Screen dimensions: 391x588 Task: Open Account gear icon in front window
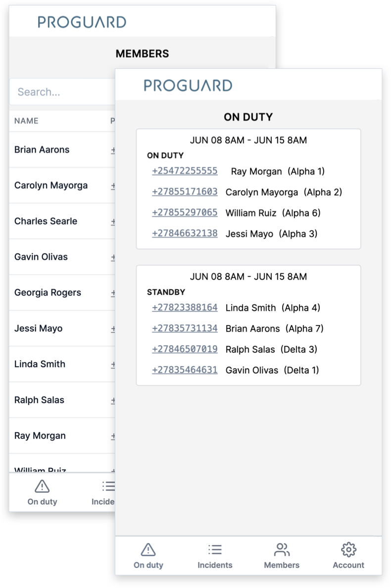(x=348, y=550)
